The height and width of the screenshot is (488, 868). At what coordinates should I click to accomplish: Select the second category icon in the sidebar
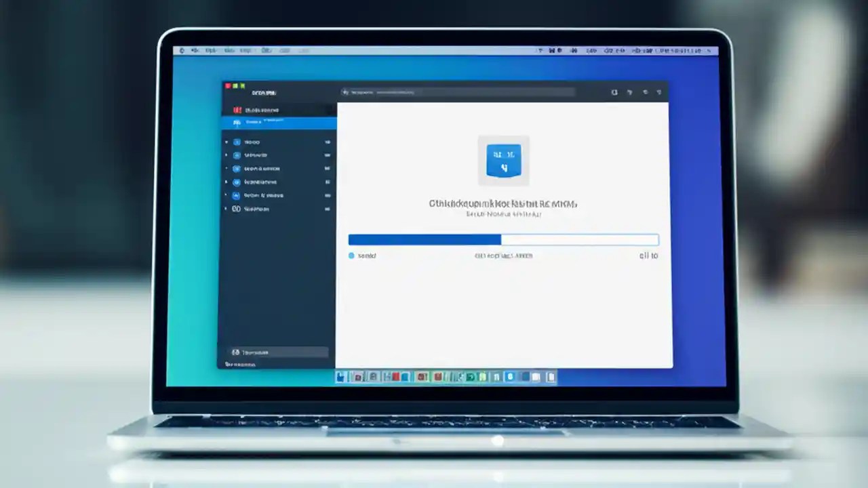point(236,155)
